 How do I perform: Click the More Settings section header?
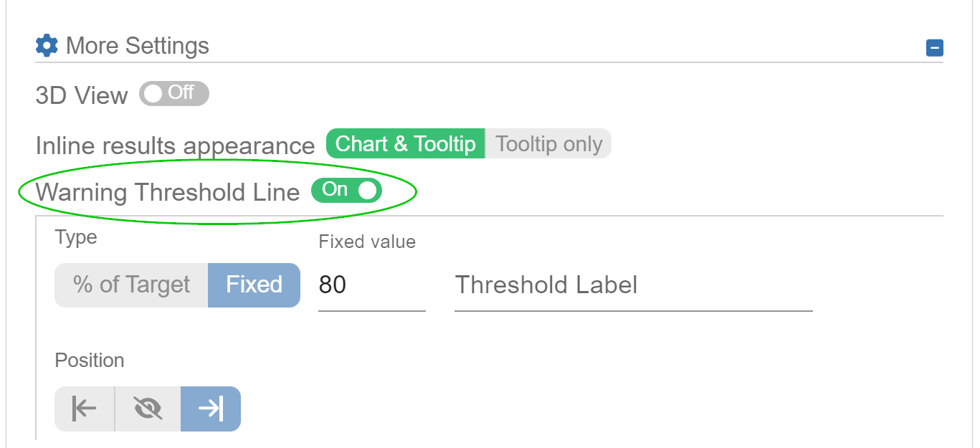(138, 45)
